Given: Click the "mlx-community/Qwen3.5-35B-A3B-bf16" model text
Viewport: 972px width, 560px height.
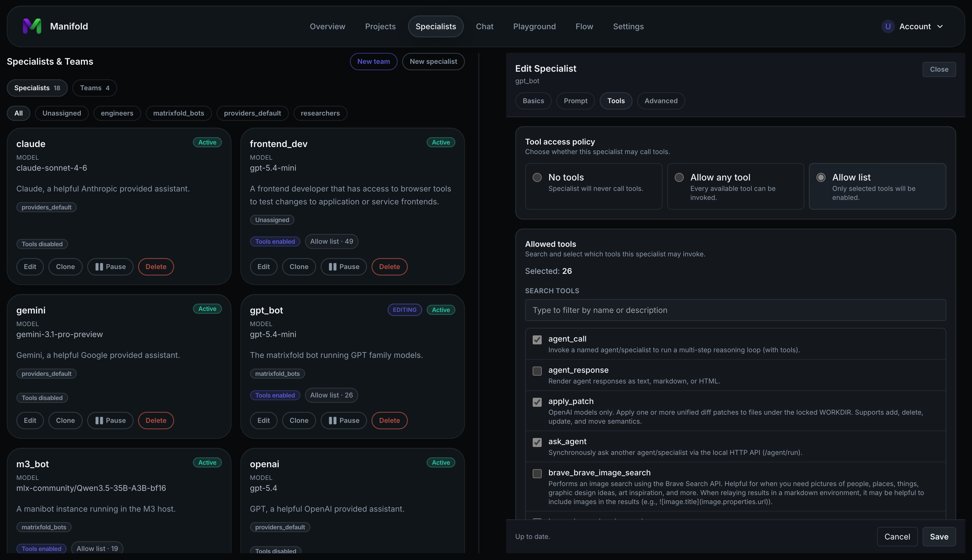Looking at the screenshot, I should point(91,488).
